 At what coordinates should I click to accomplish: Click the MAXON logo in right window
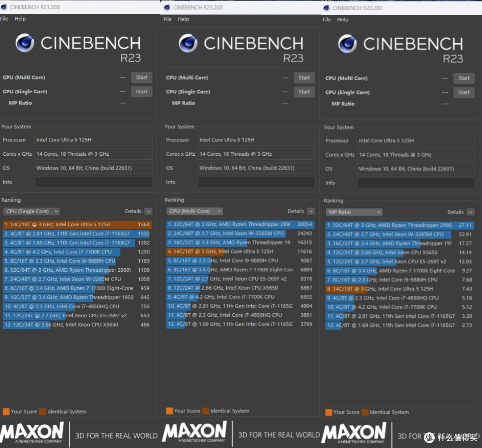pyautogui.click(x=354, y=433)
